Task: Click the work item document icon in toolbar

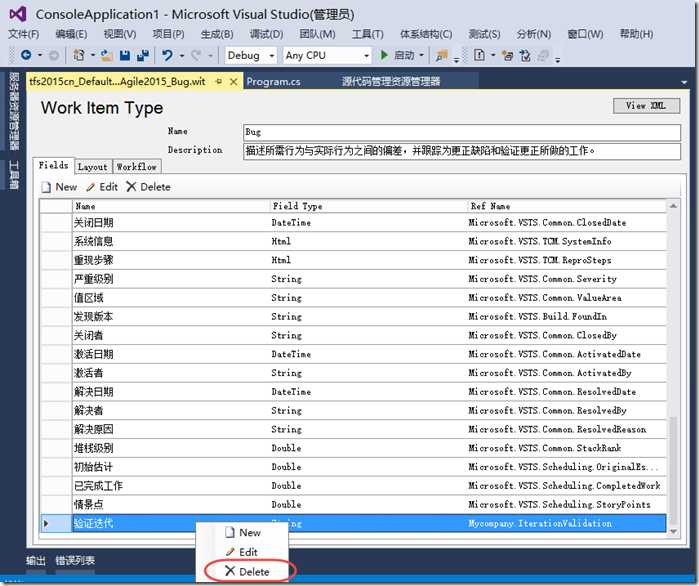Action: point(479,55)
